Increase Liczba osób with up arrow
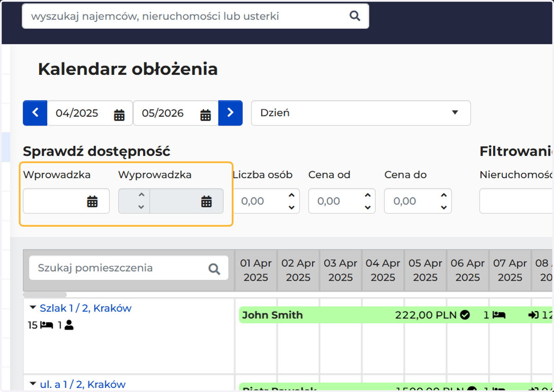 (291, 195)
